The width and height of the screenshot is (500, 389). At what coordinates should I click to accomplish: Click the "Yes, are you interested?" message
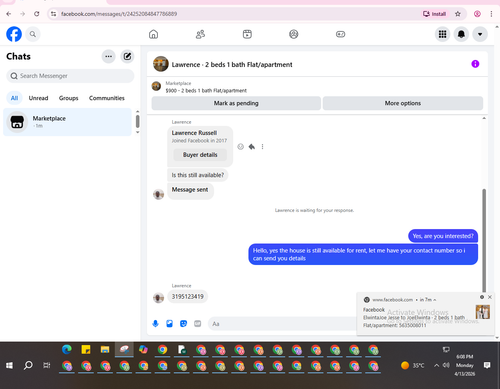(x=443, y=236)
